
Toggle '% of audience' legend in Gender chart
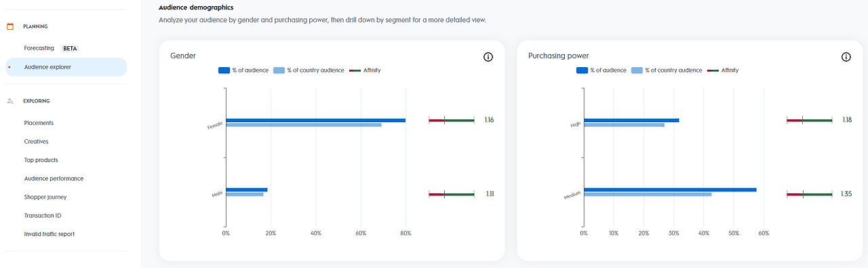coord(243,70)
